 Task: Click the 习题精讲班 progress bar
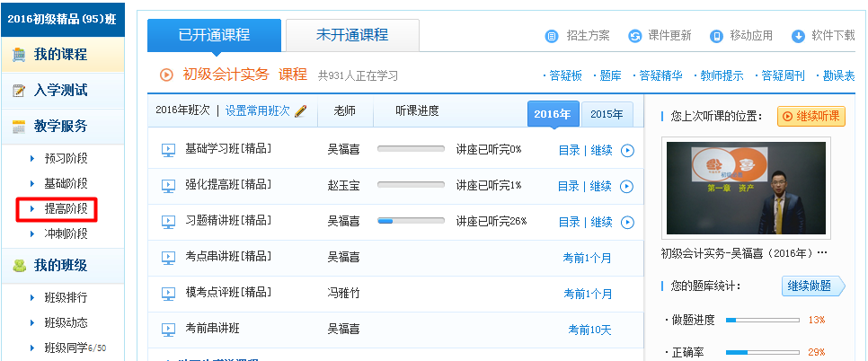pyautogui.click(x=412, y=221)
